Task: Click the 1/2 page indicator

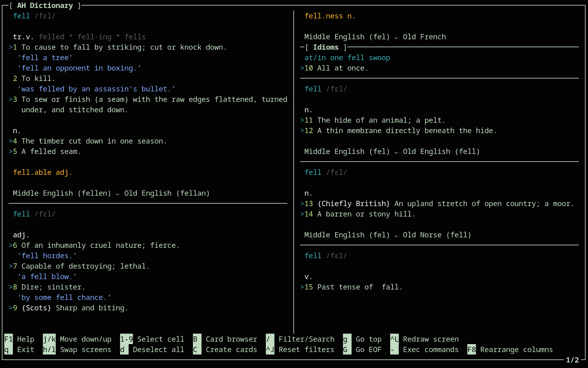Action: pyautogui.click(x=572, y=360)
